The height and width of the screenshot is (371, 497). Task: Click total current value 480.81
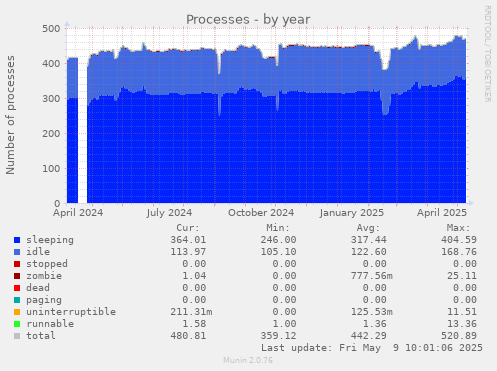(188, 336)
